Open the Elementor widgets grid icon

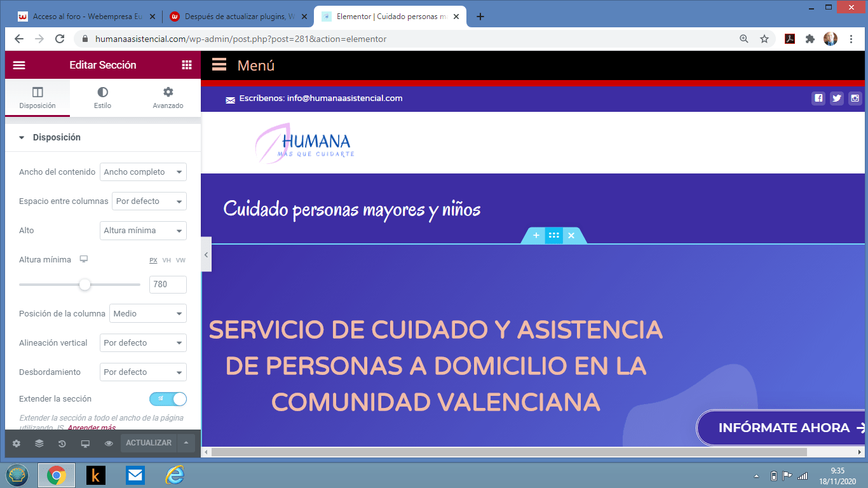point(186,65)
